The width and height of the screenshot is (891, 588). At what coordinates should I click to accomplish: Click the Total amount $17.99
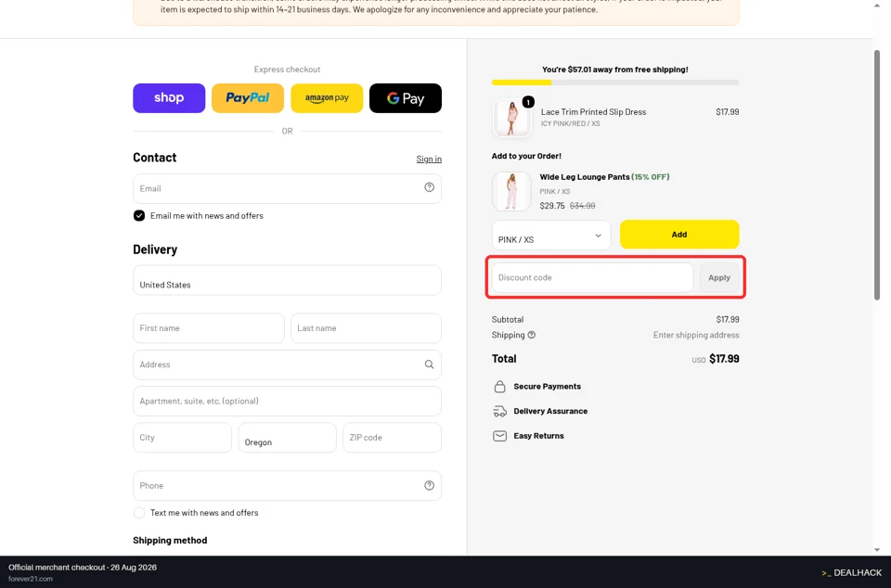point(724,359)
